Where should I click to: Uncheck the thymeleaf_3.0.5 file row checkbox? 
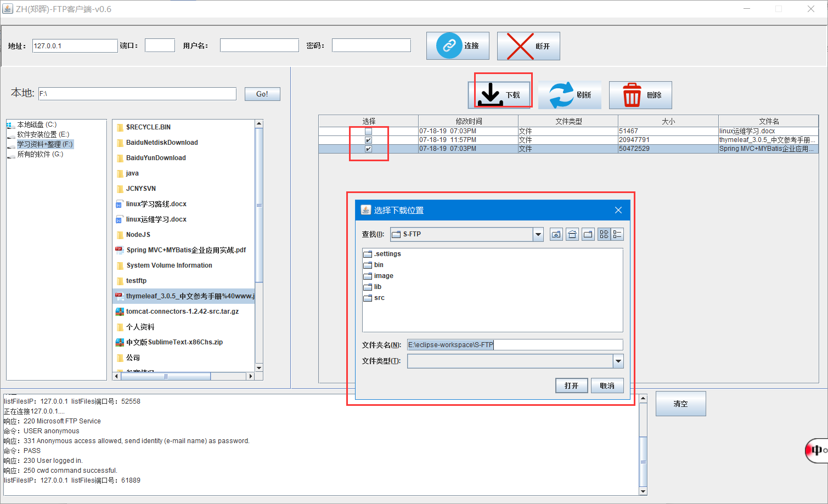[368, 140]
